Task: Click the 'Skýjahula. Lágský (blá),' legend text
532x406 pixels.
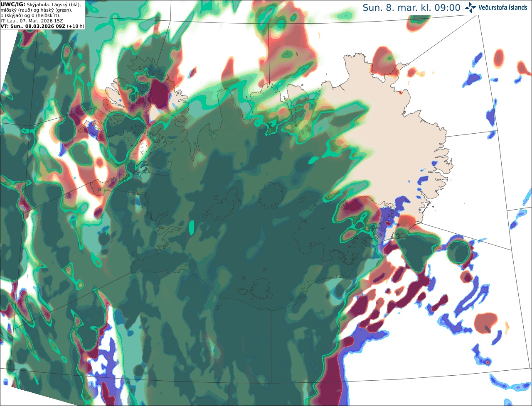Action: pyautogui.click(x=54, y=4)
